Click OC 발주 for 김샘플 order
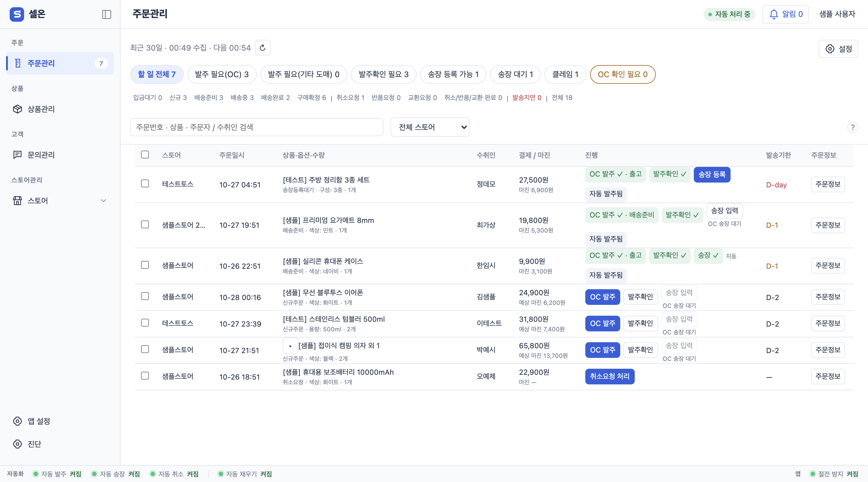 coord(602,297)
